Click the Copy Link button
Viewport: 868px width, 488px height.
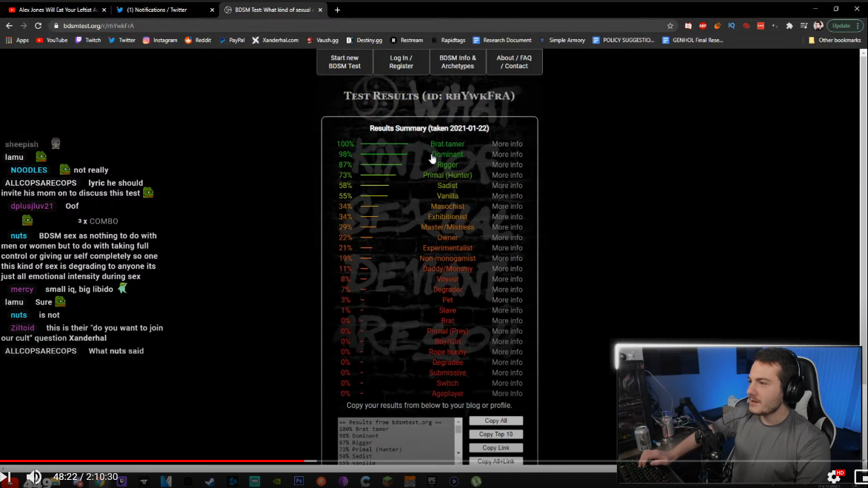point(496,447)
